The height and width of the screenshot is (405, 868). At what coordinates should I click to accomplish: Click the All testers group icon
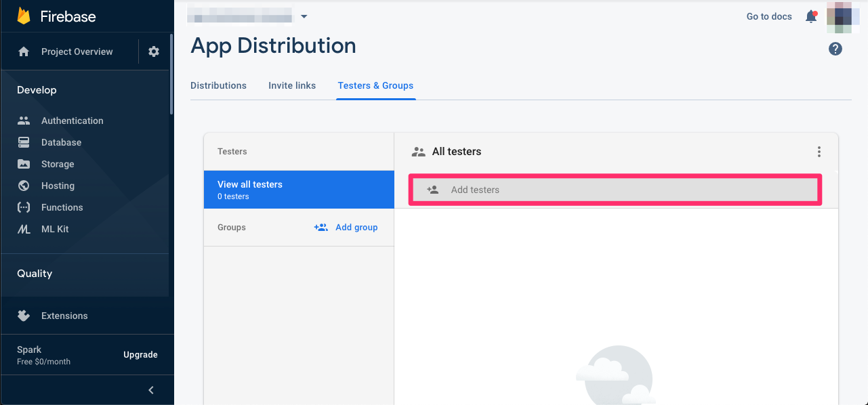tap(419, 152)
